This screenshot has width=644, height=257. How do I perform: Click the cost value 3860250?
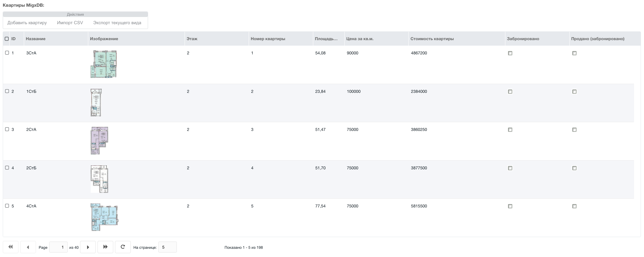pos(419,129)
